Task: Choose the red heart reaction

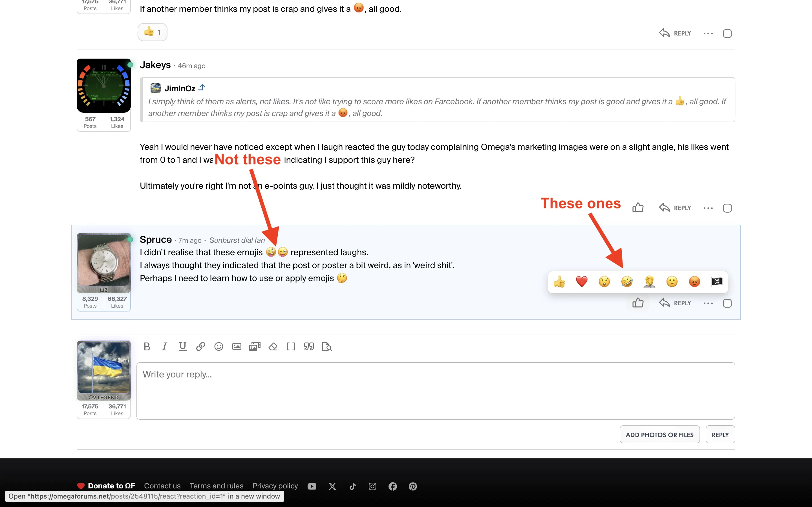Action: 581,282
